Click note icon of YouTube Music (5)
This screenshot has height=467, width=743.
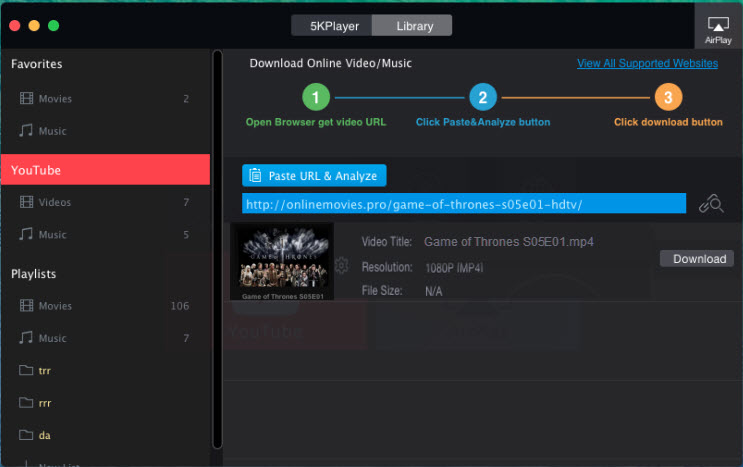click(26, 234)
